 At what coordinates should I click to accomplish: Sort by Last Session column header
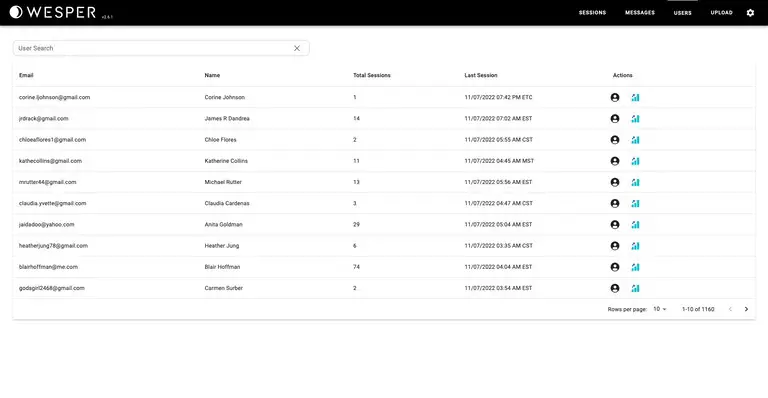(480, 75)
